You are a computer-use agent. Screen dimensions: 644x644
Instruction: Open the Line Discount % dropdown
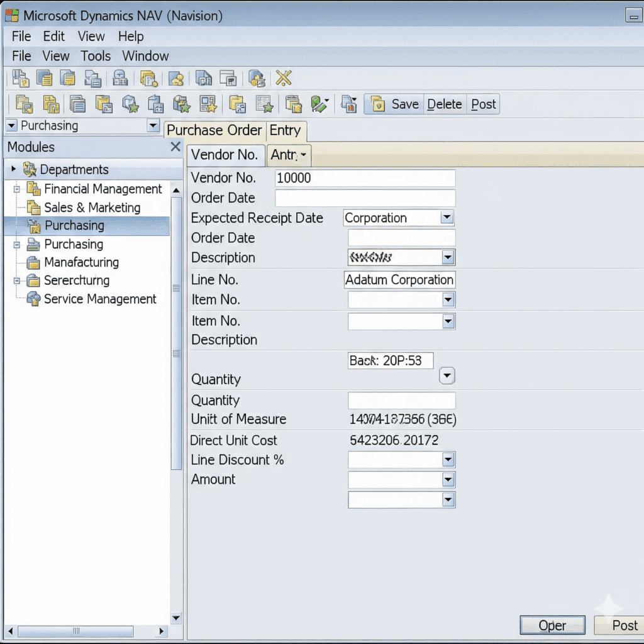(x=448, y=460)
